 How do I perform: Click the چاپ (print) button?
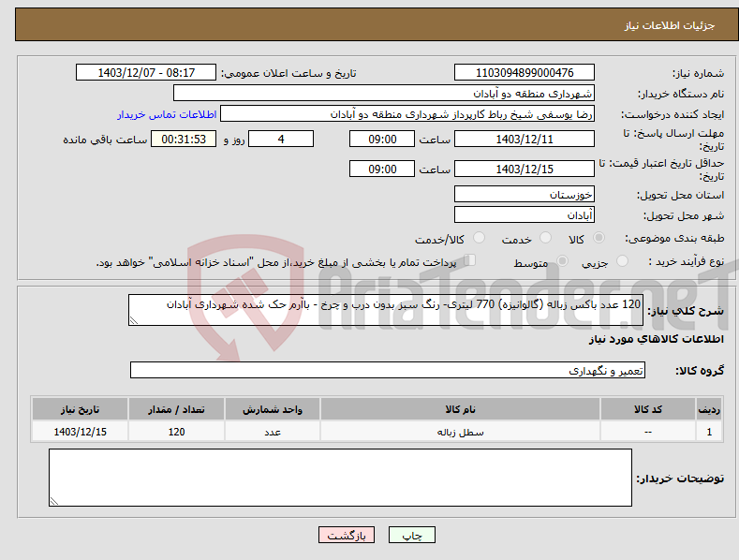(411, 535)
